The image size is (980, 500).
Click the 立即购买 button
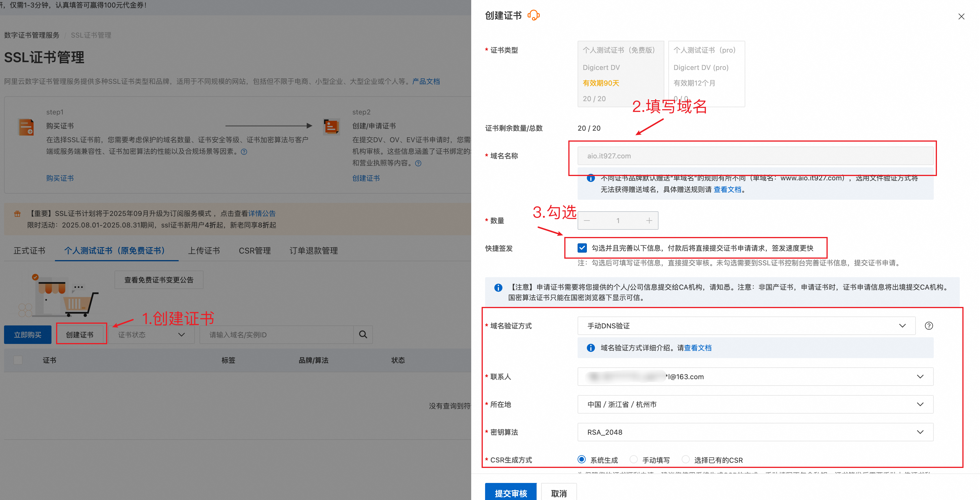tap(28, 335)
